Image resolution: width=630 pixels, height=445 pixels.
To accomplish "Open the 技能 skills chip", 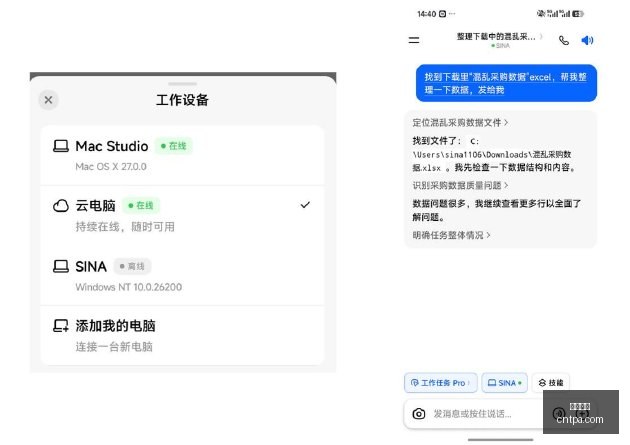I will (x=551, y=383).
